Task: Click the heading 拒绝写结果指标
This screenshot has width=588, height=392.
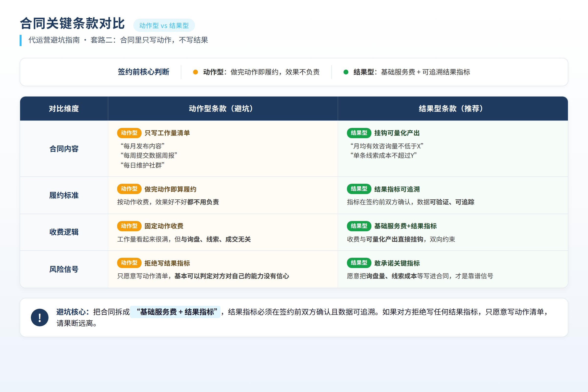Action: pos(167,263)
